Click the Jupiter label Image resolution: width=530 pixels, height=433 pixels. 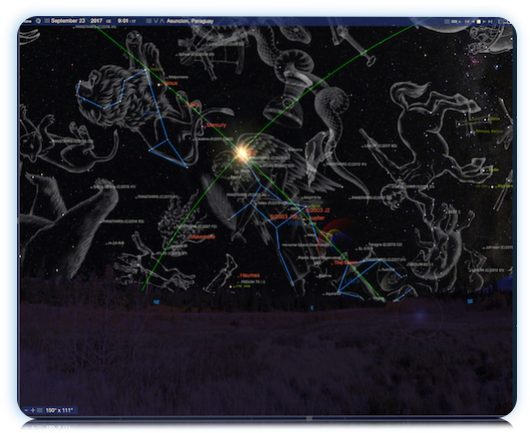pos(316,218)
